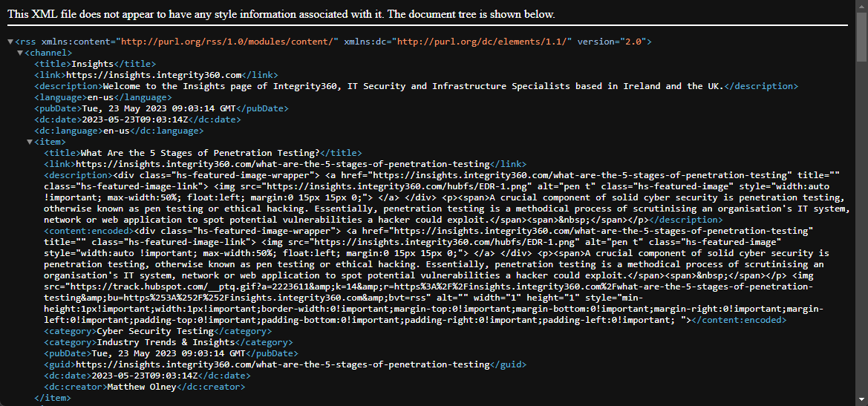Viewport: 868px width, 406px height.
Task: Click the scrollbar down arrow
Action: point(861,400)
